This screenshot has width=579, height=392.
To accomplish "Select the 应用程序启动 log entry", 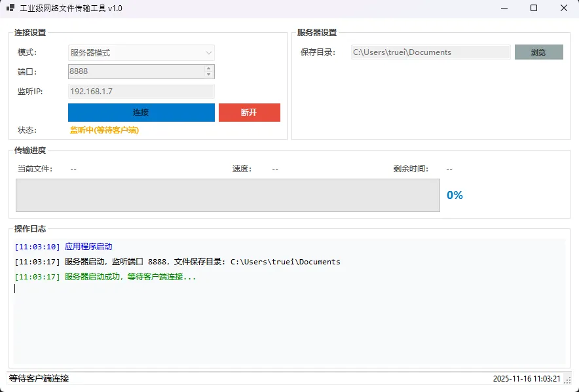I will 88,247.
